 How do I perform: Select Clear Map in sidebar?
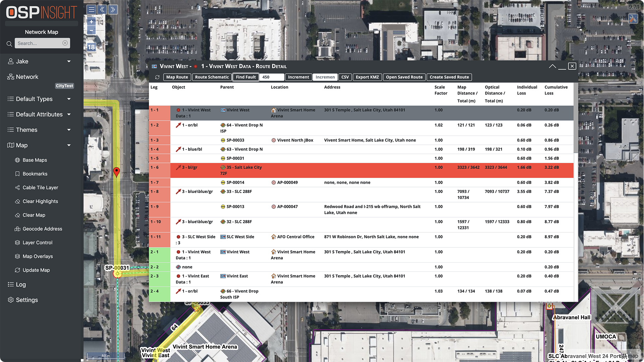tap(34, 215)
